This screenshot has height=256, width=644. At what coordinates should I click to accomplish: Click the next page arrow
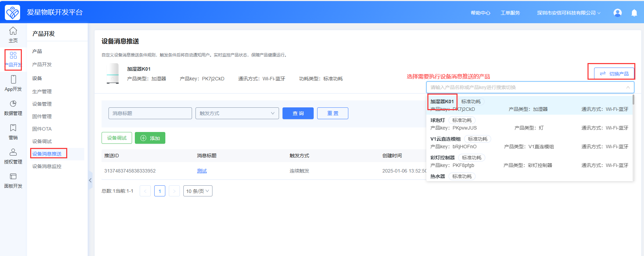(174, 191)
